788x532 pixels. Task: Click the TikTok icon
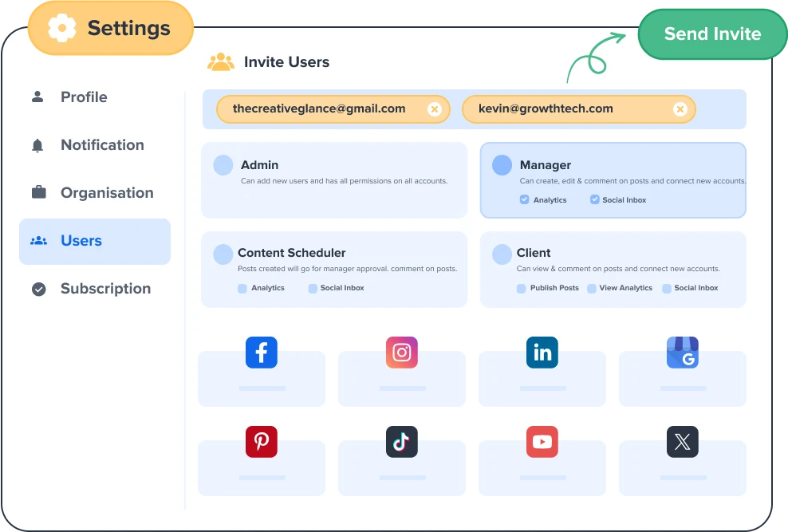[401, 441]
